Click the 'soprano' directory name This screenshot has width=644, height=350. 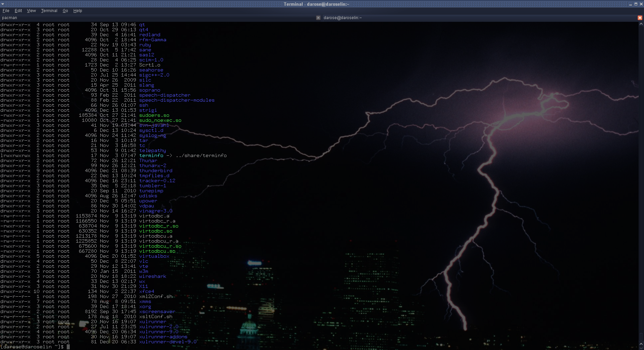(x=150, y=90)
